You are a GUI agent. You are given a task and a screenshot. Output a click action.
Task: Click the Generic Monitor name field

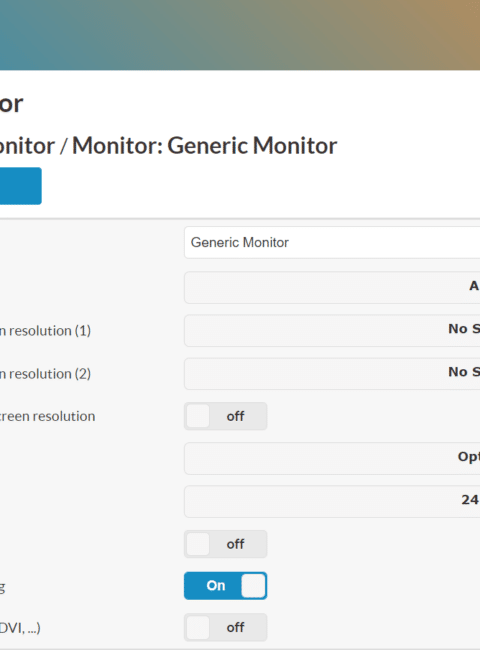(332, 243)
